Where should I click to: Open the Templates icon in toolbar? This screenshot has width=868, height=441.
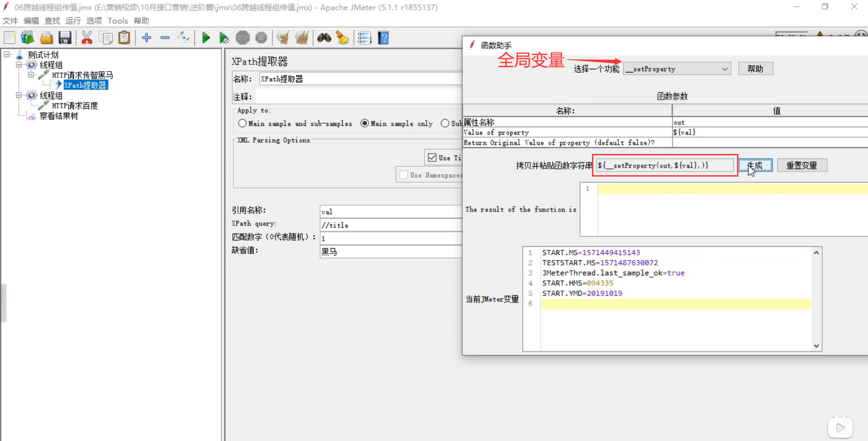click(28, 38)
